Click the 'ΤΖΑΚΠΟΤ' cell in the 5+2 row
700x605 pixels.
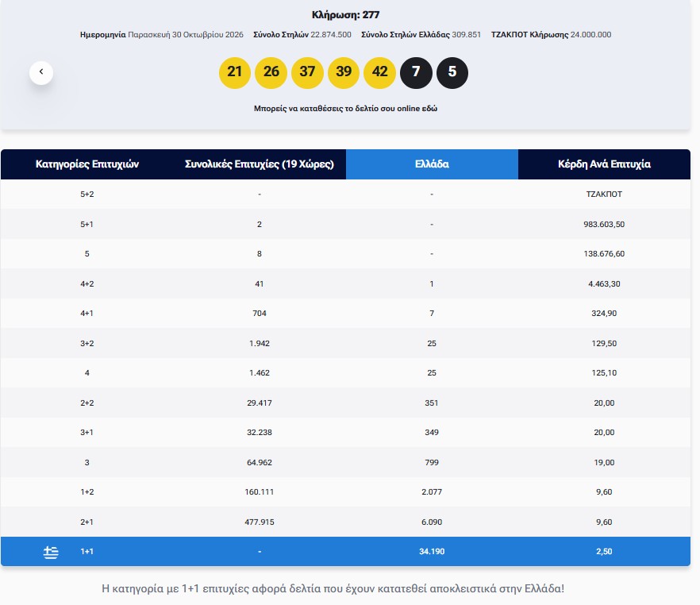[604, 195]
